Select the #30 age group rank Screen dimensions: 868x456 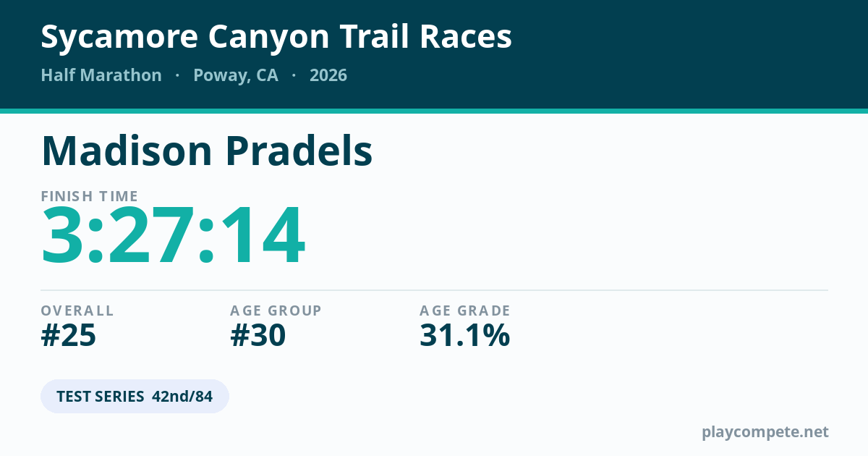258,336
